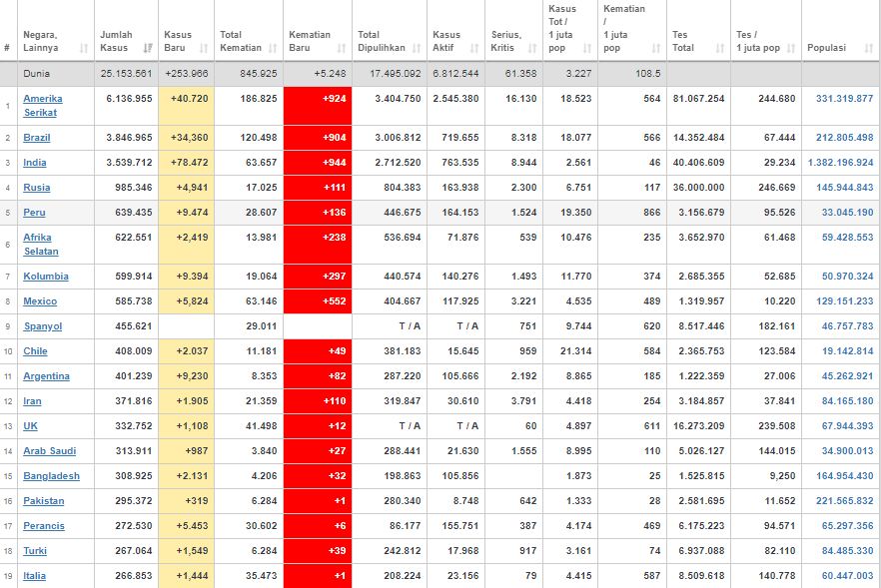This screenshot has height=588, width=881.
Task: Open the India country link
Action: (35, 163)
